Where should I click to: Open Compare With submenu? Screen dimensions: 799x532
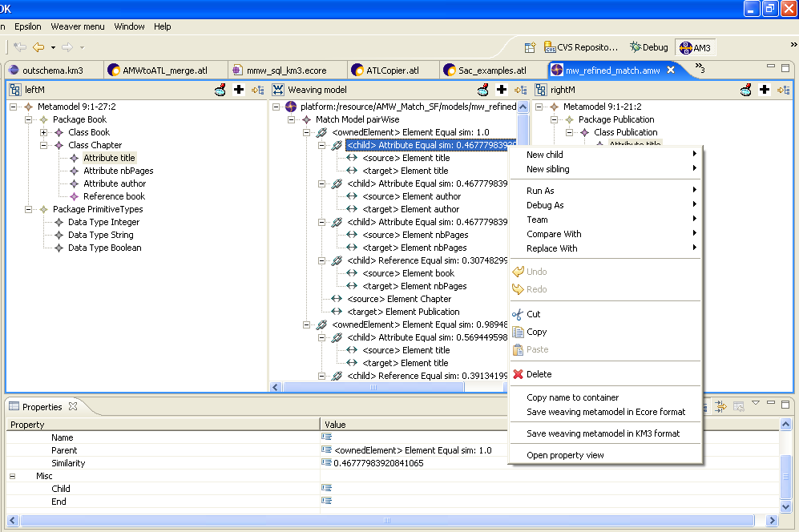point(605,234)
